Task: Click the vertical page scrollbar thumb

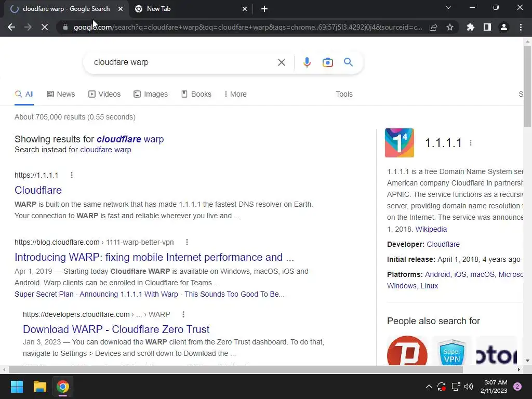Action: tap(527, 86)
